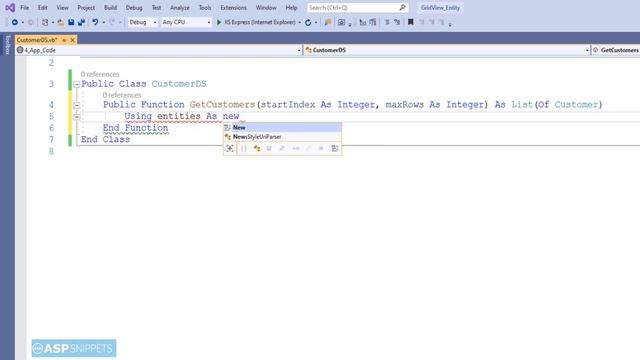Click the New Project toolbar icon
Image resolution: width=640 pixels, height=360 pixels.
click(x=45, y=22)
